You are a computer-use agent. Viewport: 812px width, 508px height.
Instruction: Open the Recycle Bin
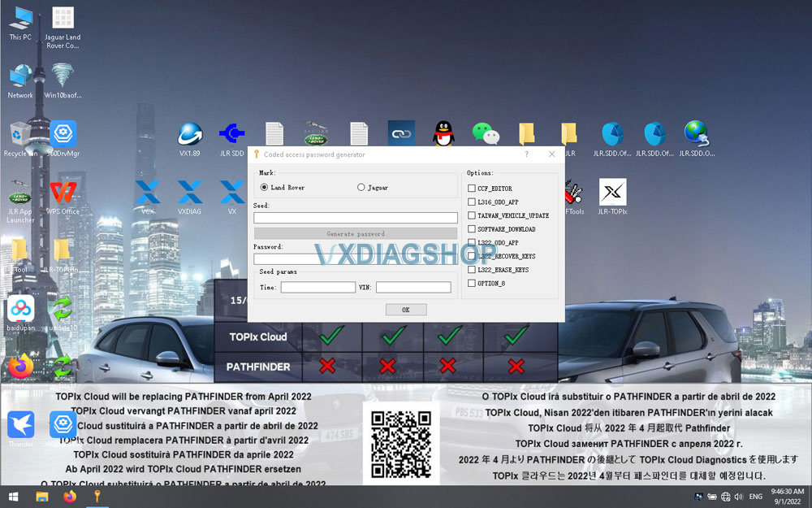click(x=20, y=139)
